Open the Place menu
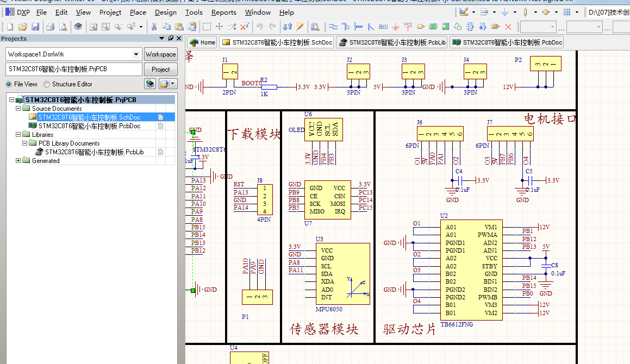The width and height of the screenshot is (630, 364). [138, 12]
